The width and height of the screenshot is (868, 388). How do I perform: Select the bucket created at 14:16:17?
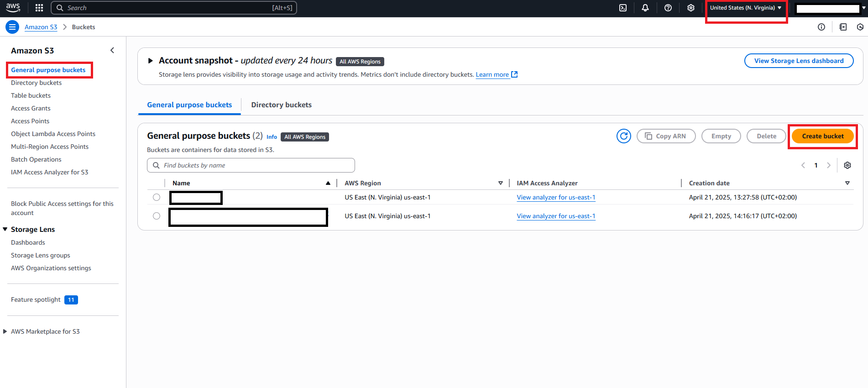157,216
